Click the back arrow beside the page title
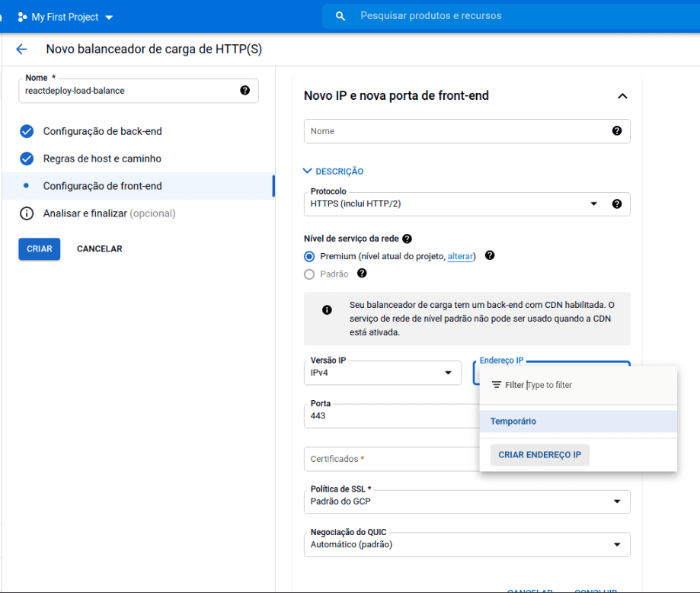The height and width of the screenshot is (593, 700). tap(21, 50)
